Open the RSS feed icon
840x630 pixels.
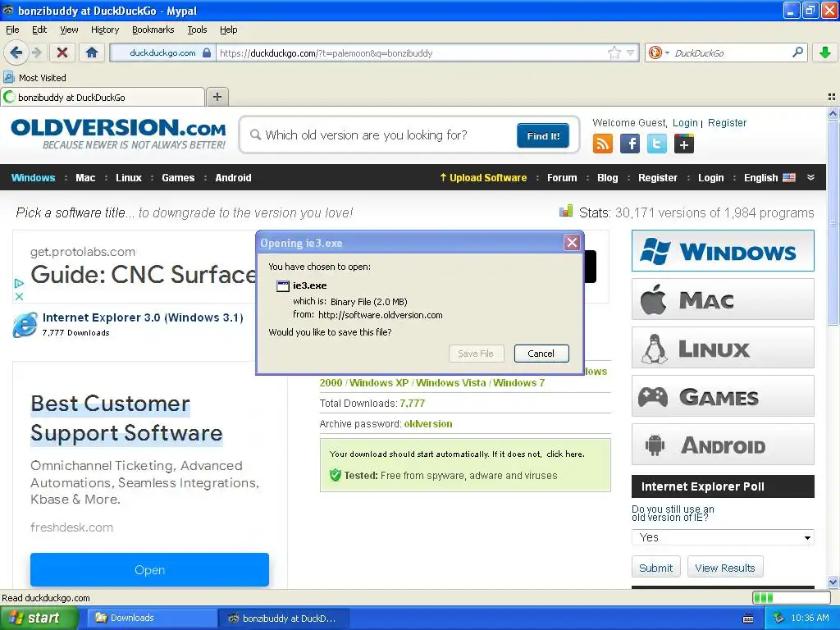point(602,144)
